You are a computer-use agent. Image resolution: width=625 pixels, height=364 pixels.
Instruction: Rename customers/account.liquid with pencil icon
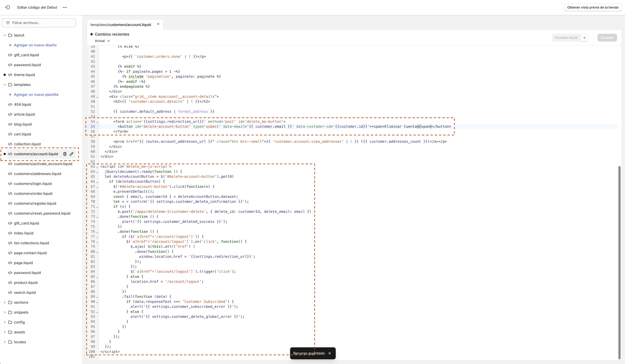click(x=71, y=154)
